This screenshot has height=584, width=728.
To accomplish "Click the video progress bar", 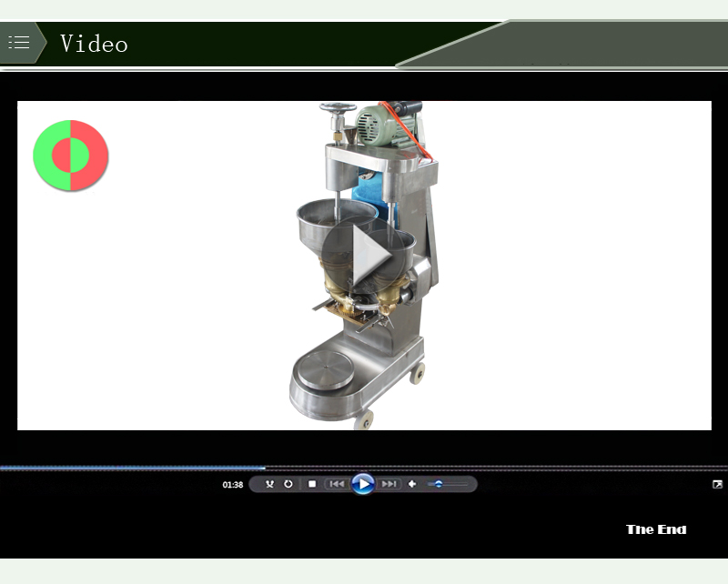I will click(x=364, y=464).
